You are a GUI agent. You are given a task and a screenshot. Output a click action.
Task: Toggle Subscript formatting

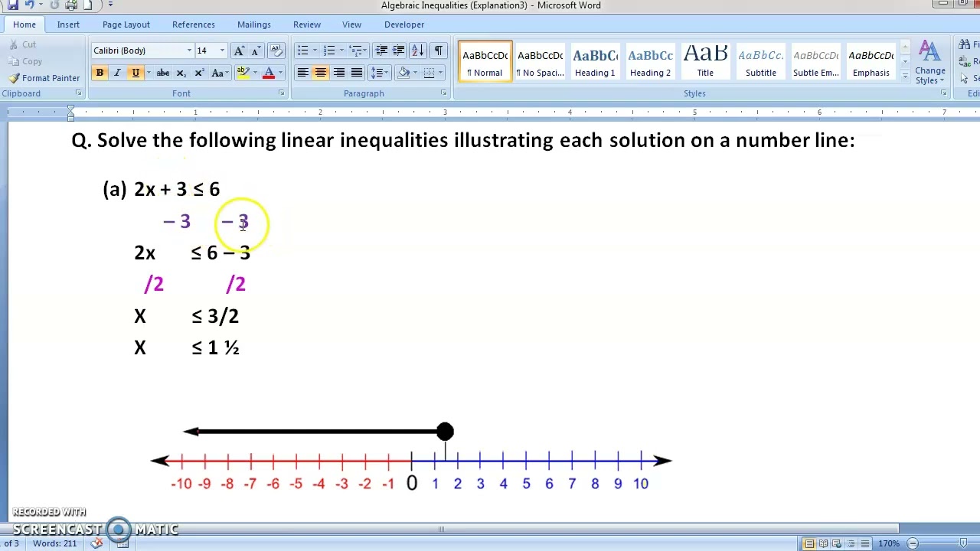tap(181, 73)
